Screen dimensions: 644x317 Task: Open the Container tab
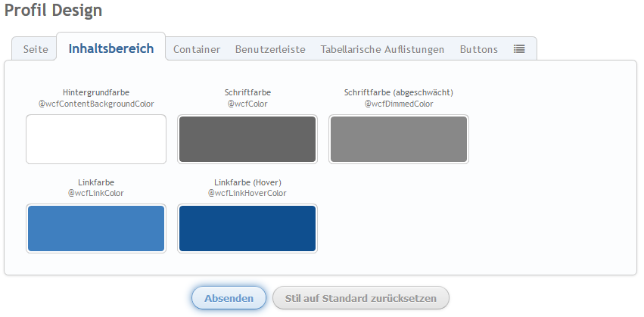pos(197,49)
